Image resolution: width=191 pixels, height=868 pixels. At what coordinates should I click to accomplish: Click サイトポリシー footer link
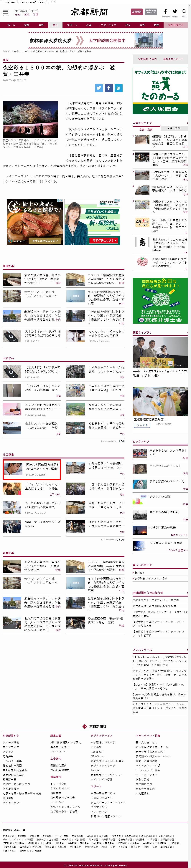12,803
